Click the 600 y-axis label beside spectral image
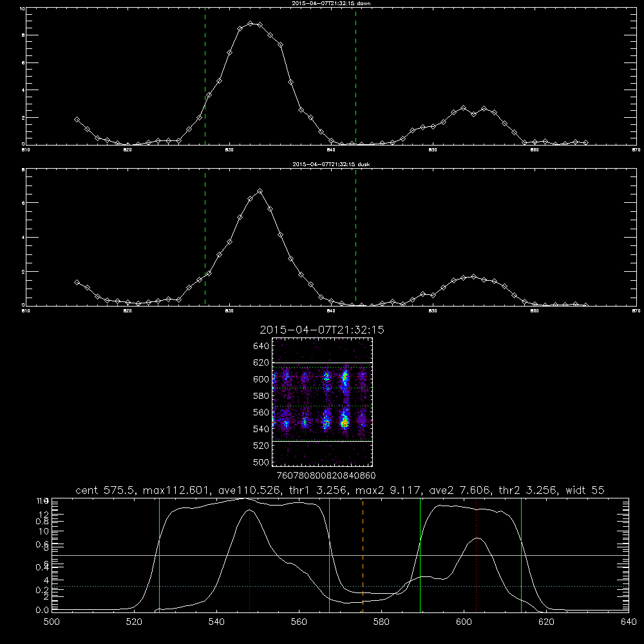This screenshot has height=644, width=644. click(261, 379)
